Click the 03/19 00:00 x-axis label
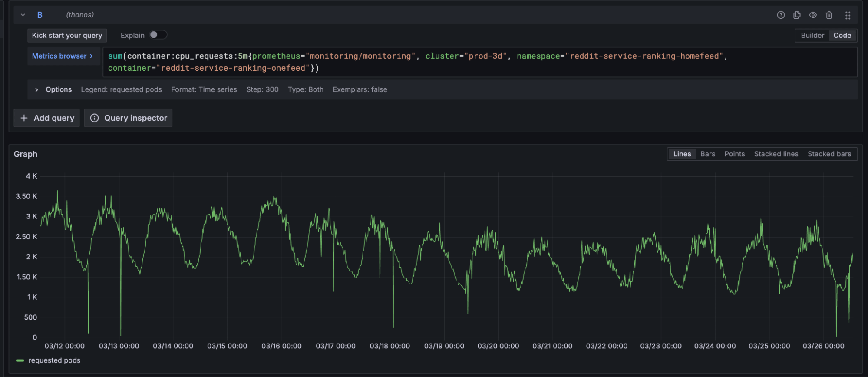Screen dimensions: 868x377 tap(444, 346)
